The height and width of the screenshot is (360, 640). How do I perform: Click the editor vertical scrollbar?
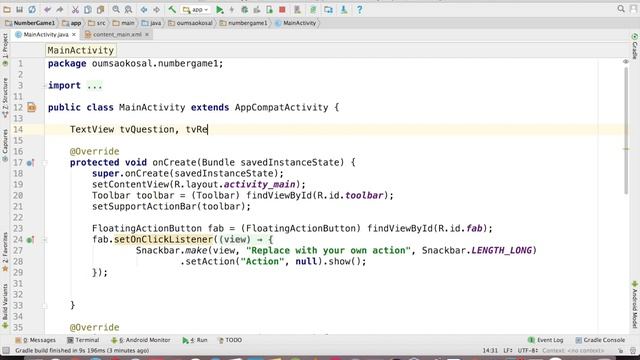[x=626, y=131]
